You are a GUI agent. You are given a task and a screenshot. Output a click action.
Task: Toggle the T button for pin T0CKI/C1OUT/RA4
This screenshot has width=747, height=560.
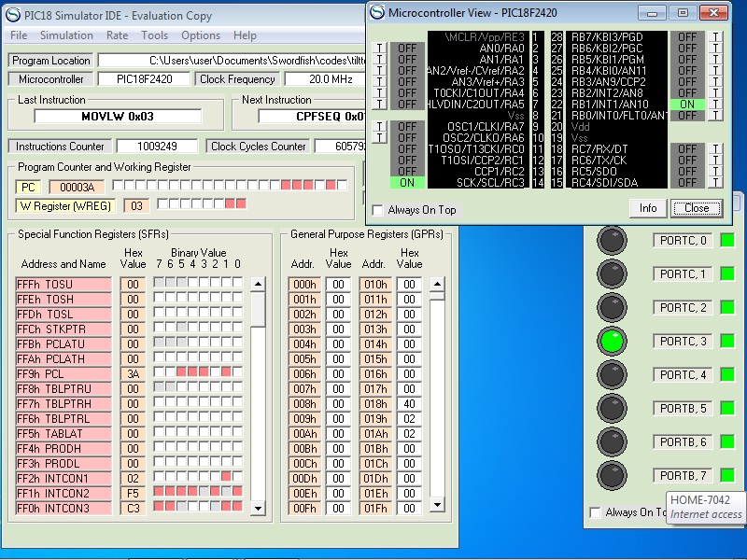click(379, 92)
